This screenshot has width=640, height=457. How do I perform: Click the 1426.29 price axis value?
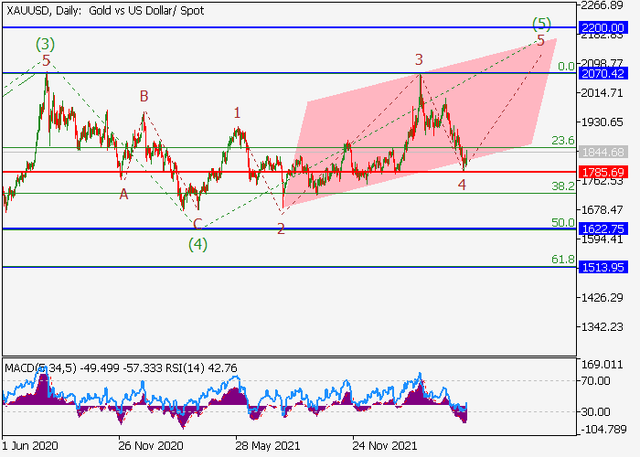click(x=602, y=297)
